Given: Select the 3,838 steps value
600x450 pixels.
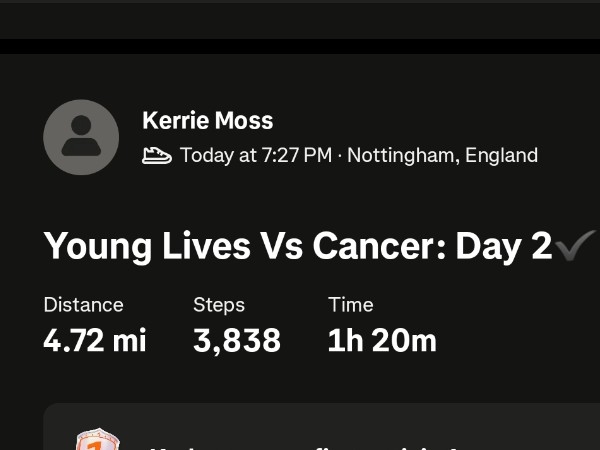Looking at the screenshot, I should [x=237, y=341].
